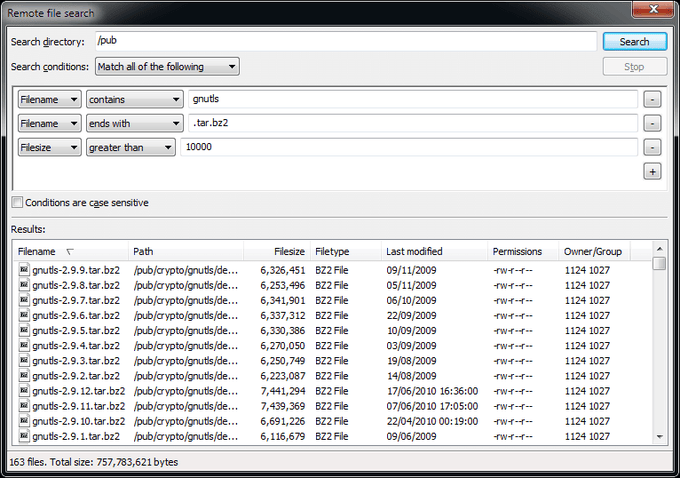Image resolution: width=680 pixels, height=478 pixels.
Task: Remove the 'ends with .tar.bz2' condition
Action: point(652,123)
